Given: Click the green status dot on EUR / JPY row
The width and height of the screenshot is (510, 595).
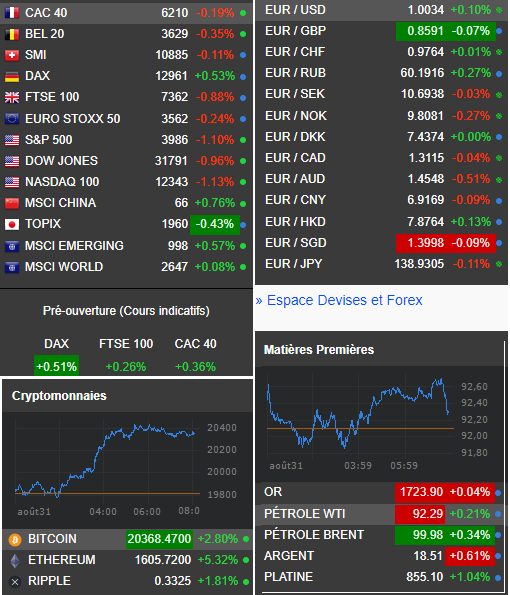Looking at the screenshot, I should click(x=499, y=264).
